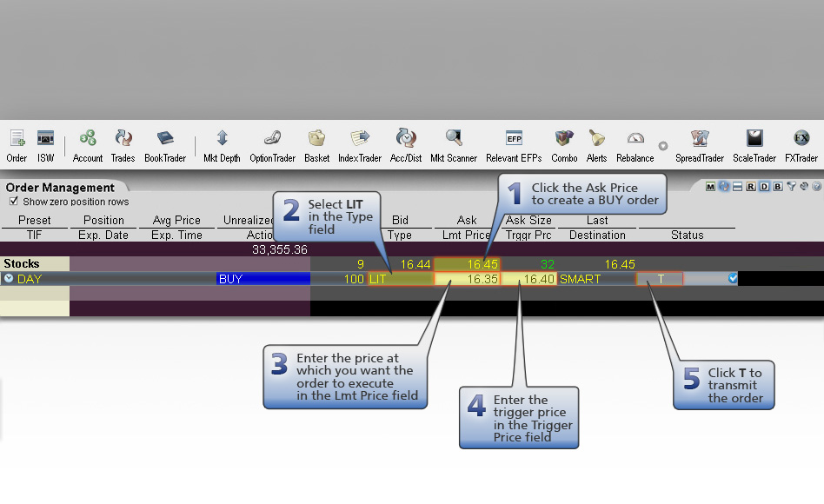Open the Mkt Scanner tool
Image resolution: width=824 pixels, height=504 pixels.
(x=454, y=146)
